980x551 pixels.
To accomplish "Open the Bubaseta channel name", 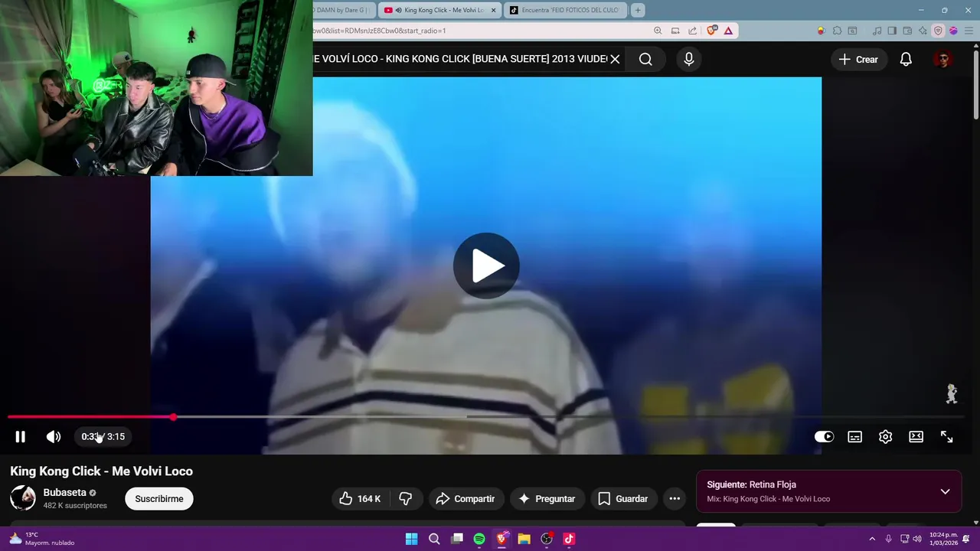I will pyautogui.click(x=64, y=493).
